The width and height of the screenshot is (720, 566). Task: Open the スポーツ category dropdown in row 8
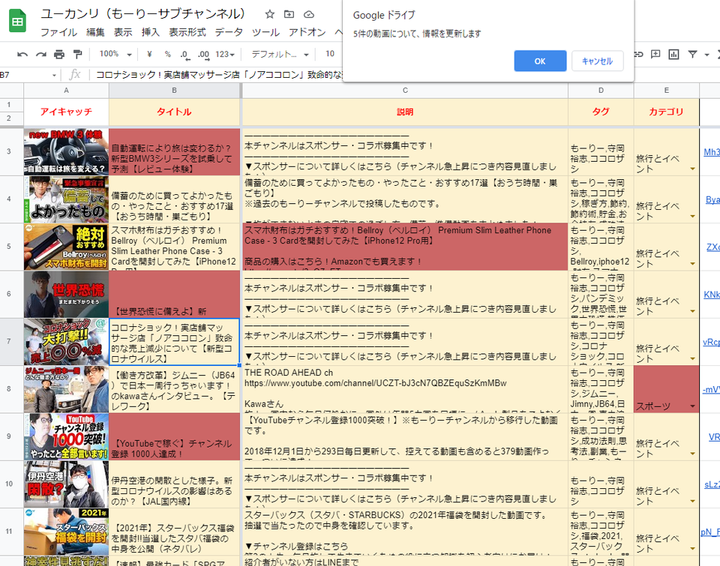pyautogui.click(x=692, y=406)
